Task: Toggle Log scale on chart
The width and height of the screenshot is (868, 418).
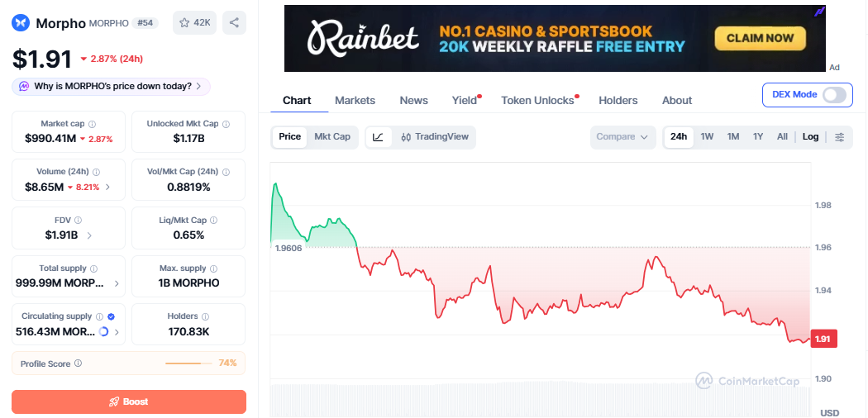Action: click(810, 136)
